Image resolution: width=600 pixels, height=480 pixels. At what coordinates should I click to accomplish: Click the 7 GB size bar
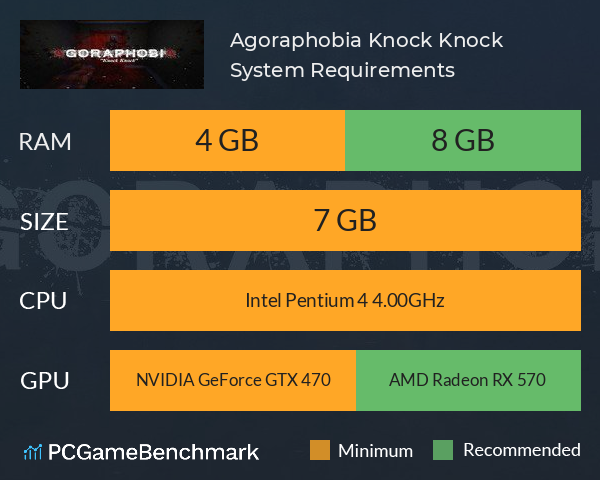[x=345, y=220]
